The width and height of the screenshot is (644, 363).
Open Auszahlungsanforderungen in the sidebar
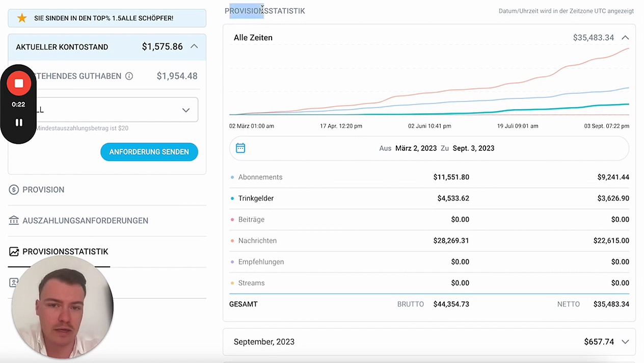click(x=85, y=221)
